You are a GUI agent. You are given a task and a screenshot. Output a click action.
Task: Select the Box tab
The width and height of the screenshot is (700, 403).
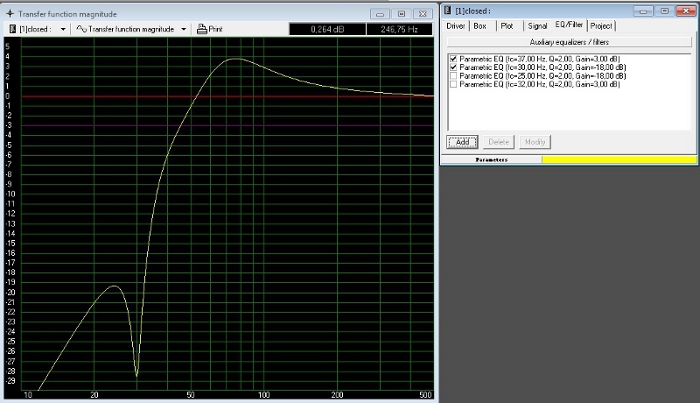click(x=481, y=25)
